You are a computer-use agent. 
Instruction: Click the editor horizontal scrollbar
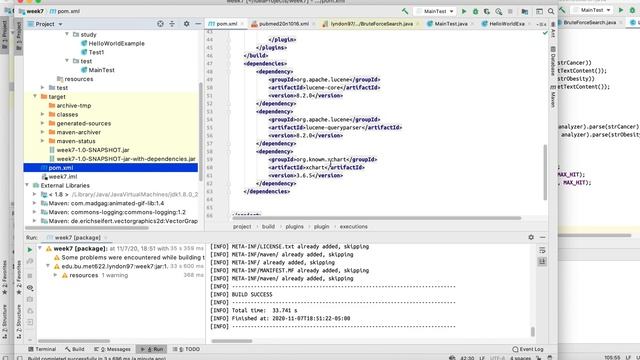coord(376,218)
